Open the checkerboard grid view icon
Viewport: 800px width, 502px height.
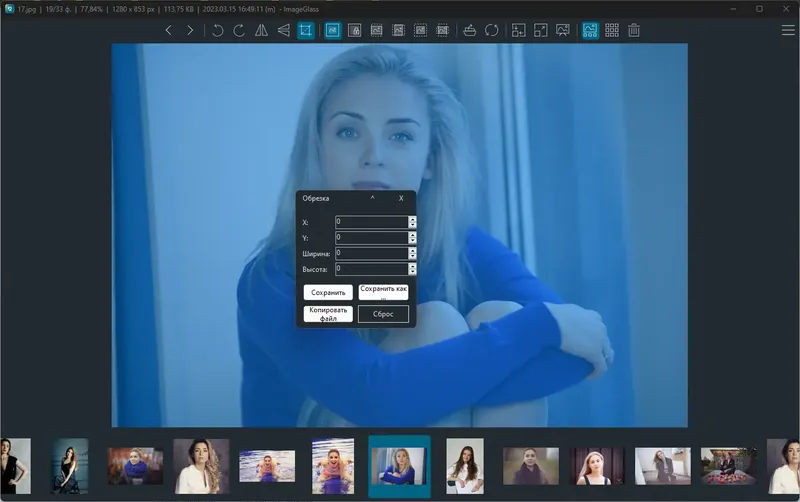pyautogui.click(x=612, y=30)
